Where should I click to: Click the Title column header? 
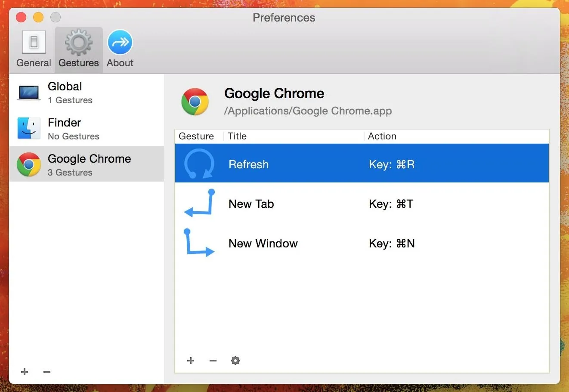237,136
